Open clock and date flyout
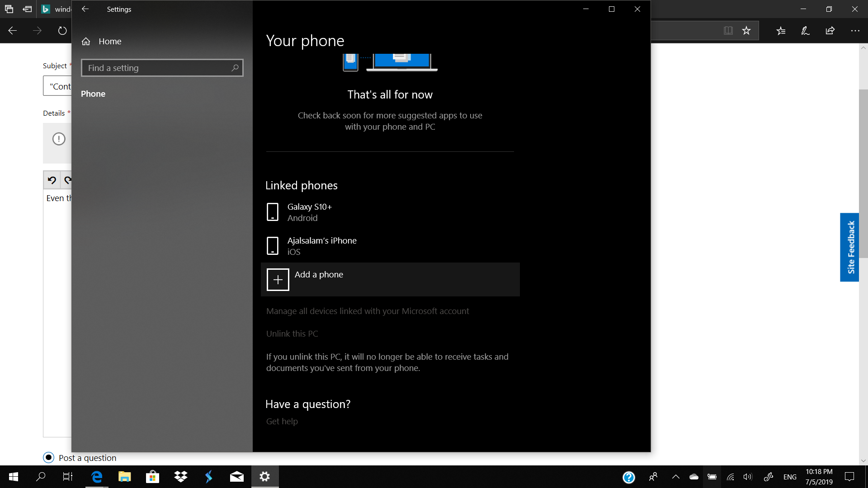 819,477
